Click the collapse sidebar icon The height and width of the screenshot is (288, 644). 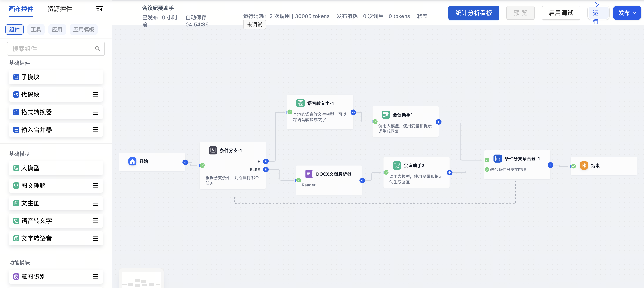pyautogui.click(x=99, y=9)
